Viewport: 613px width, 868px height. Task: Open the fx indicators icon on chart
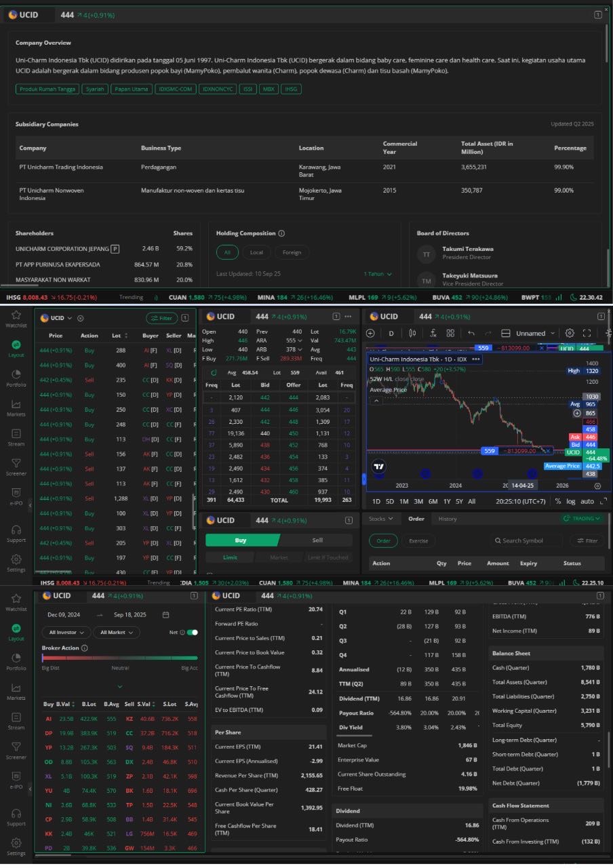(433, 333)
